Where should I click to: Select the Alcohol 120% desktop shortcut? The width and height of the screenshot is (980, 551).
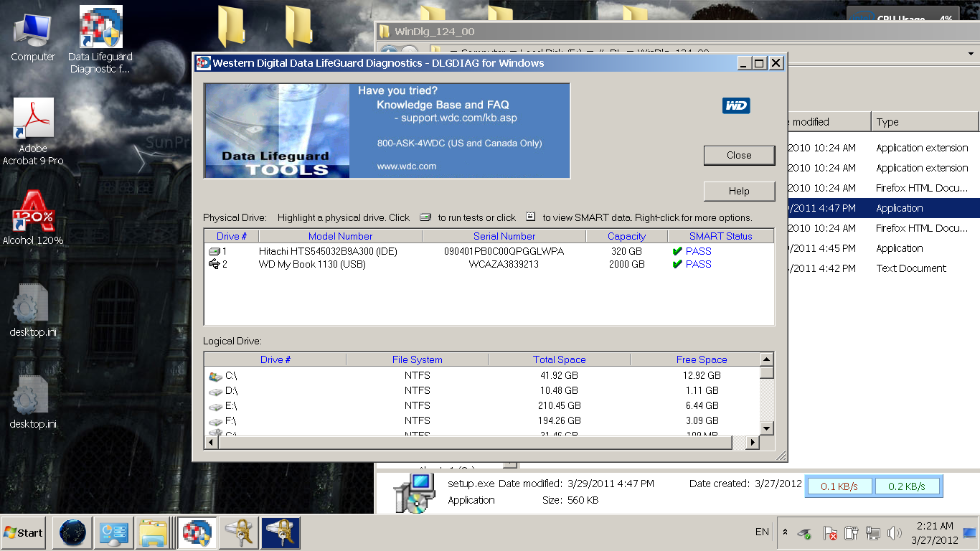(x=33, y=218)
